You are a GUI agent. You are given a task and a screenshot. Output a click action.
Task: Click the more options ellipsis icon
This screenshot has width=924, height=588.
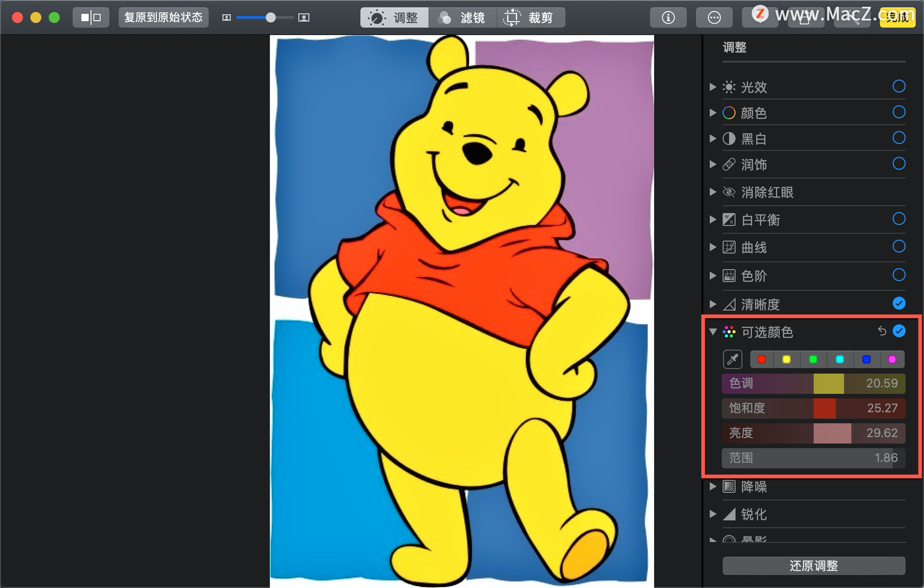[x=714, y=18]
